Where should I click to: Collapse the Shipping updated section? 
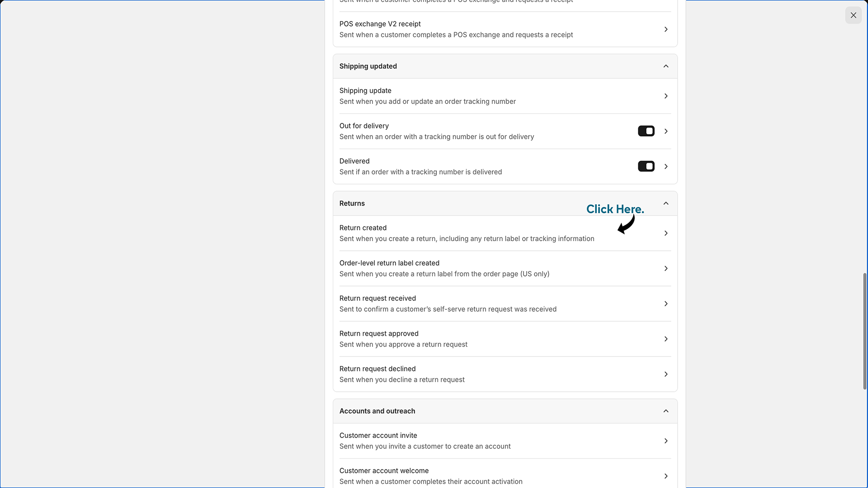[x=666, y=66]
